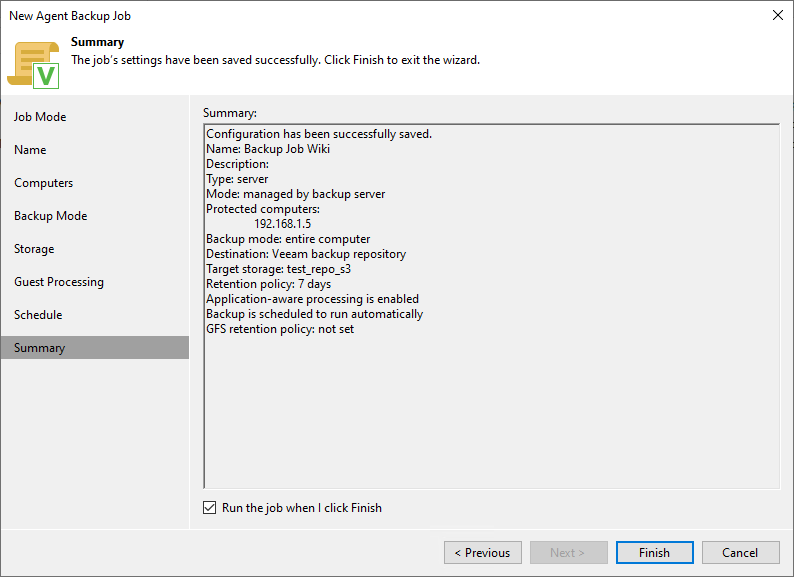Select the Summary step in sidebar
Screen dimensions: 794x577
tap(40, 348)
